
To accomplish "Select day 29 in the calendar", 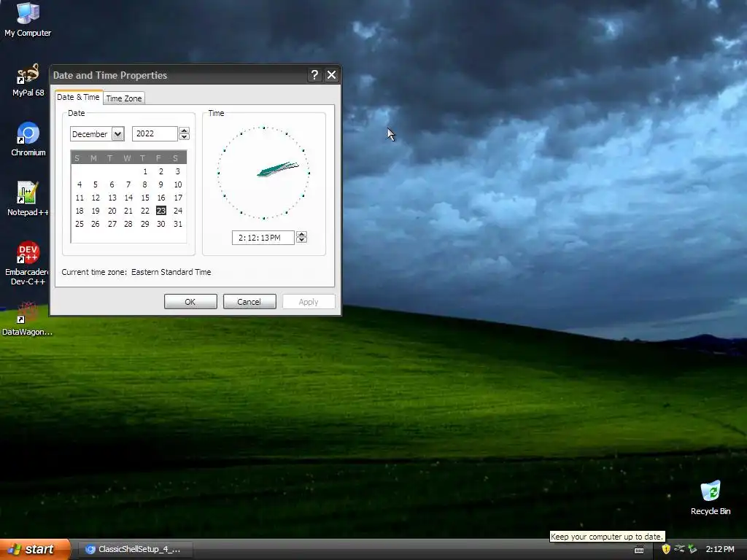I will coord(145,224).
